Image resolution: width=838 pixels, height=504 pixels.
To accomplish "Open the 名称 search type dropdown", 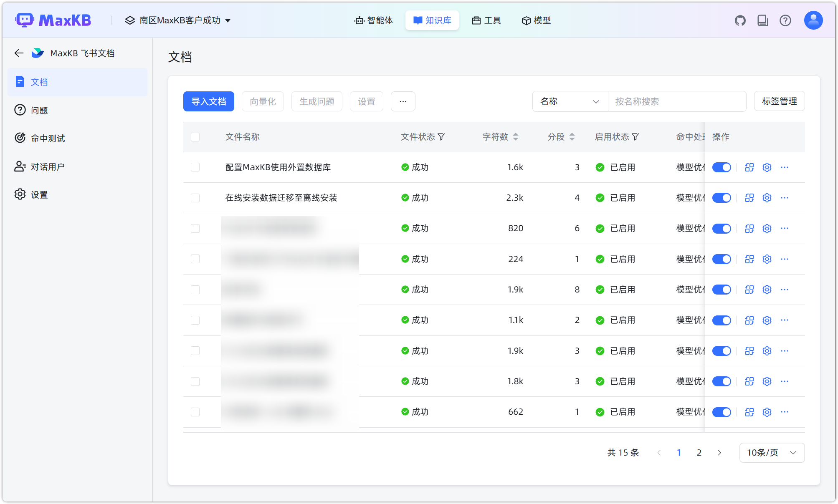I will click(x=570, y=101).
